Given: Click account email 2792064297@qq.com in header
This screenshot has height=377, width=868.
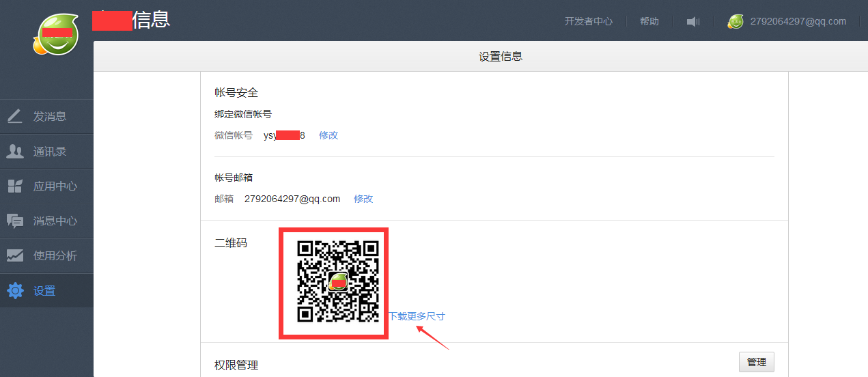Looking at the screenshot, I should coord(798,21).
